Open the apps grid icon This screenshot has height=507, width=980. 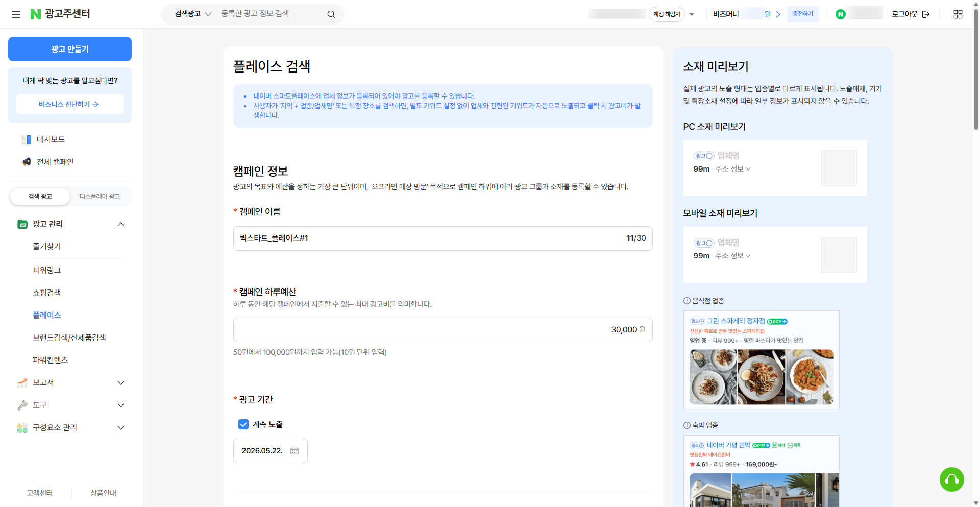click(958, 14)
